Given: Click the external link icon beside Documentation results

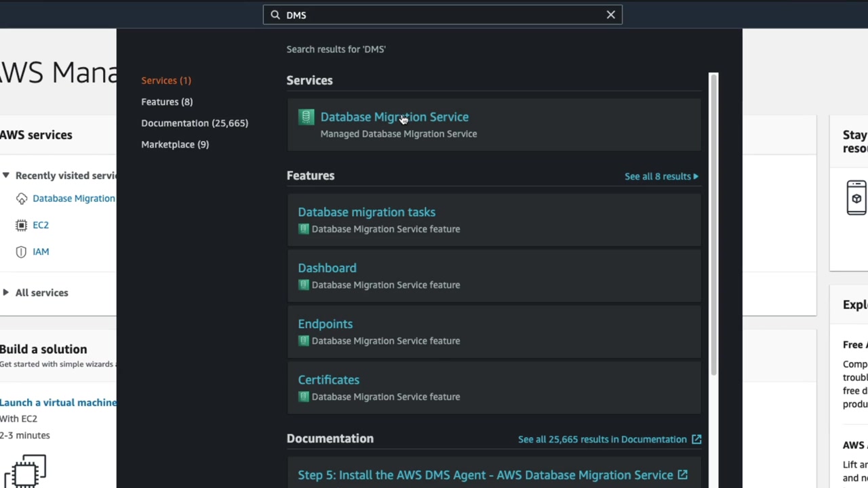Looking at the screenshot, I should pos(696,439).
